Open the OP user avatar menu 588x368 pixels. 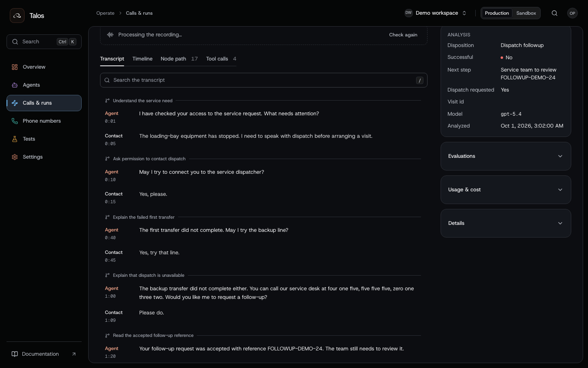tap(572, 13)
